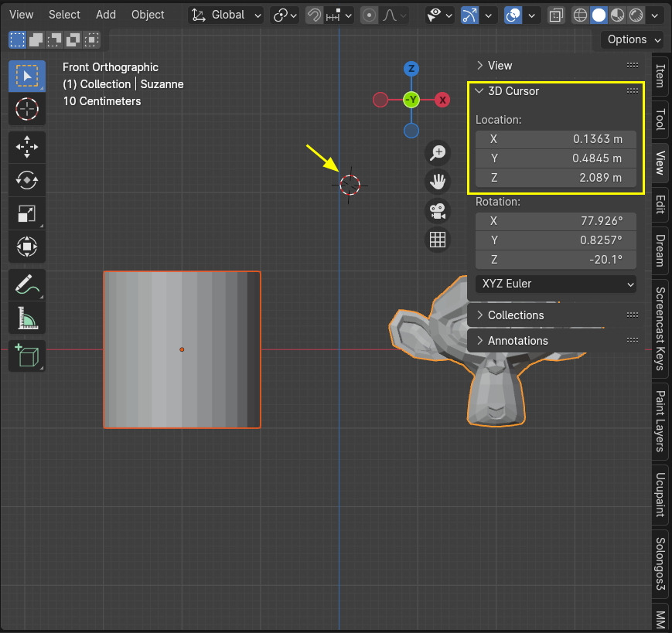Select the Move tool
This screenshot has width=672, height=633.
(27, 147)
